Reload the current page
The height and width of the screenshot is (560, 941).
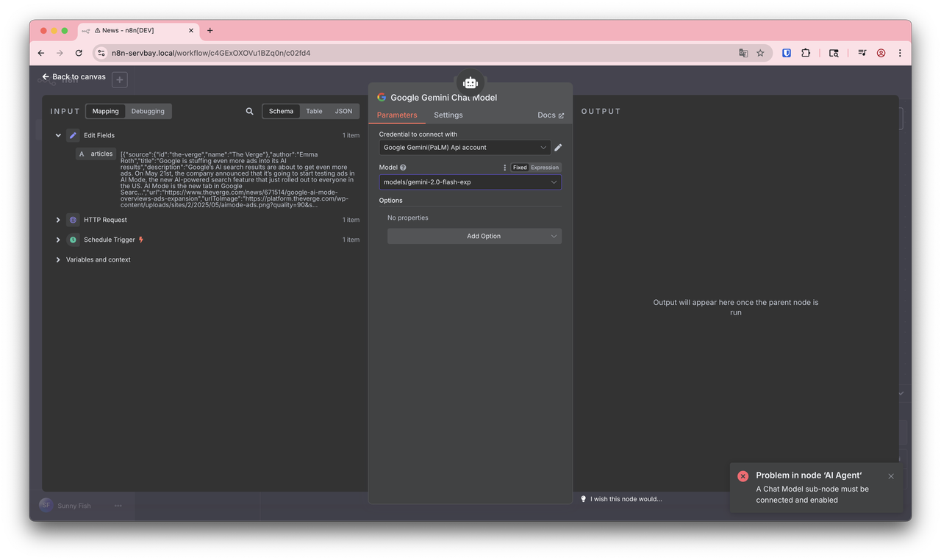click(79, 53)
